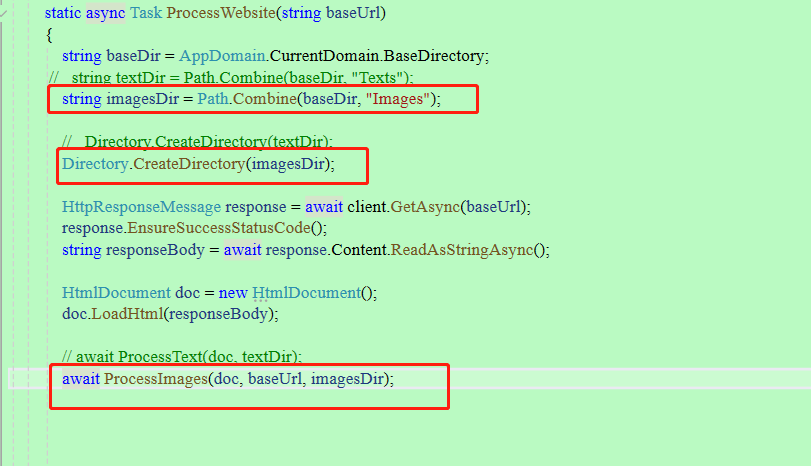Click the async keyword in the method signature

106,12
